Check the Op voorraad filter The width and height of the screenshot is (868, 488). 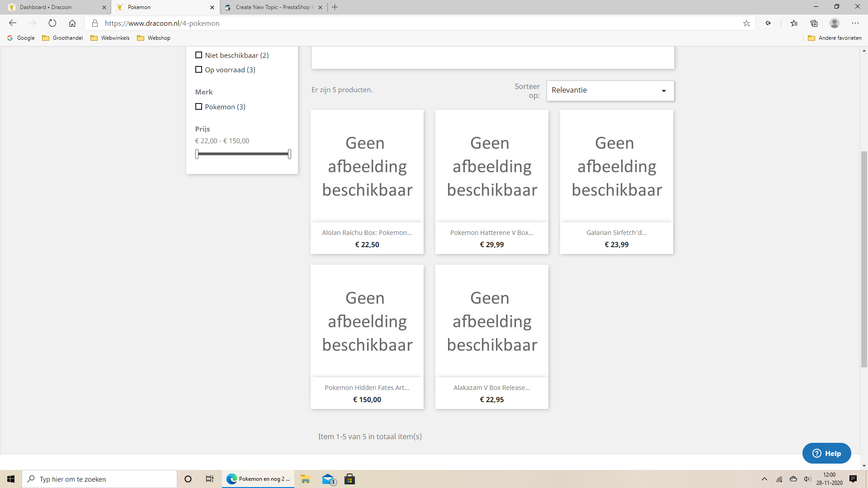click(x=198, y=70)
